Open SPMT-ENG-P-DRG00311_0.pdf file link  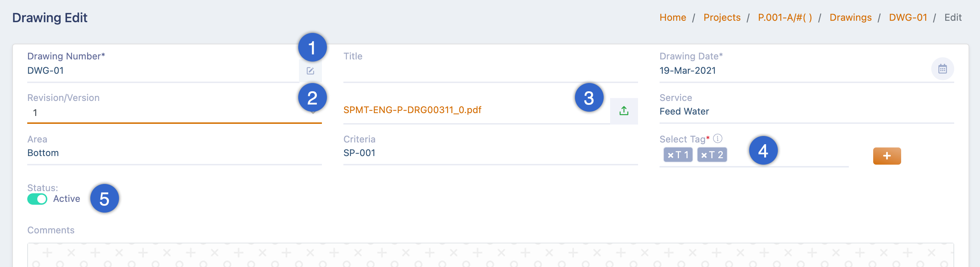tap(412, 110)
